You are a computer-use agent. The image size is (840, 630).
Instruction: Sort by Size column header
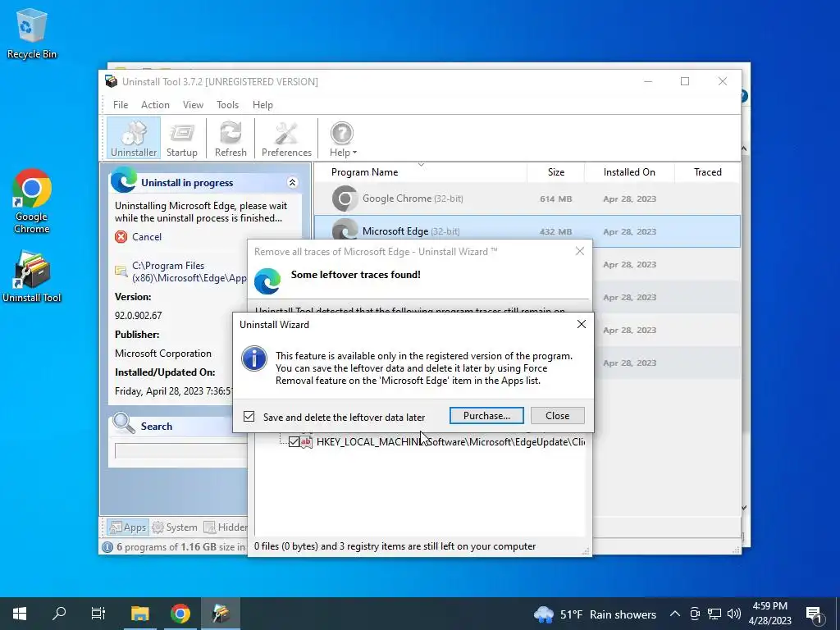click(555, 172)
